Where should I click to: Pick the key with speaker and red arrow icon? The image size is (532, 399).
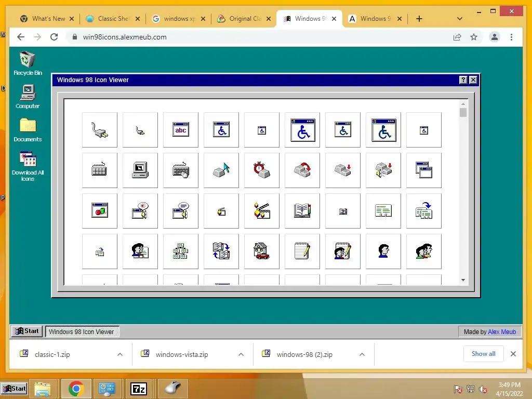383,170
